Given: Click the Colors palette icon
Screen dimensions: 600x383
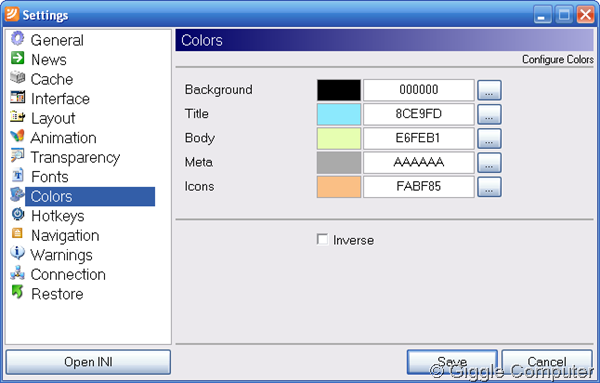Looking at the screenshot, I should click(17, 194).
